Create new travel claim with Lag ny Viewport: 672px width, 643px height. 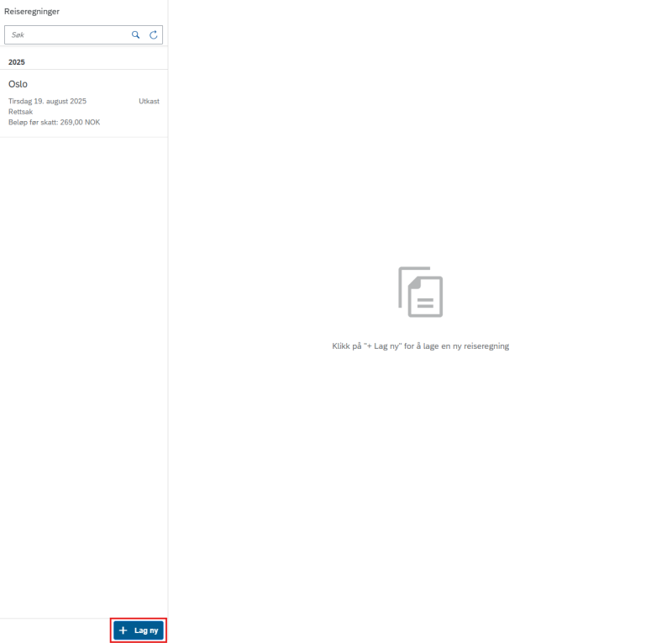[139, 630]
